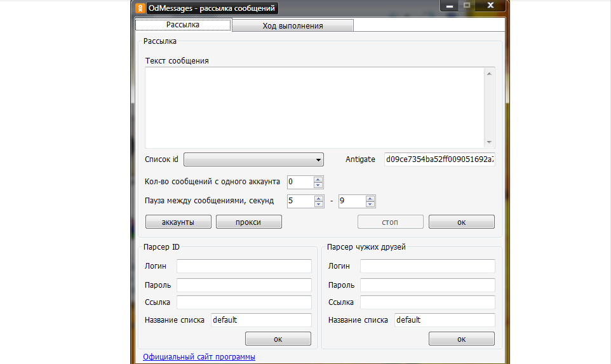Image resolution: width=611 pixels, height=364 pixels.
Task: Click Ссылка field in Парсер ID
Action: coord(244,302)
